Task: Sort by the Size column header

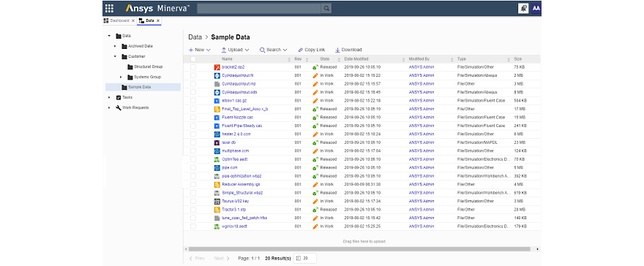Action: pos(517,59)
